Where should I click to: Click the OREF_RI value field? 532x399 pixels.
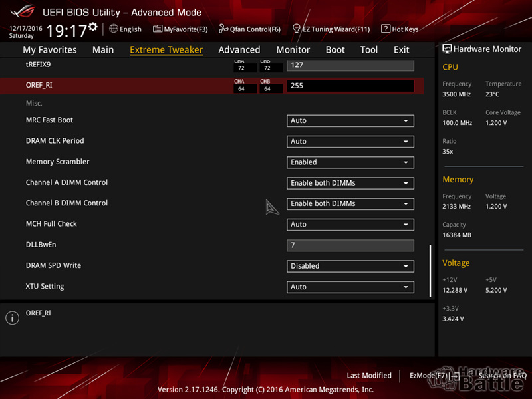[x=350, y=86]
